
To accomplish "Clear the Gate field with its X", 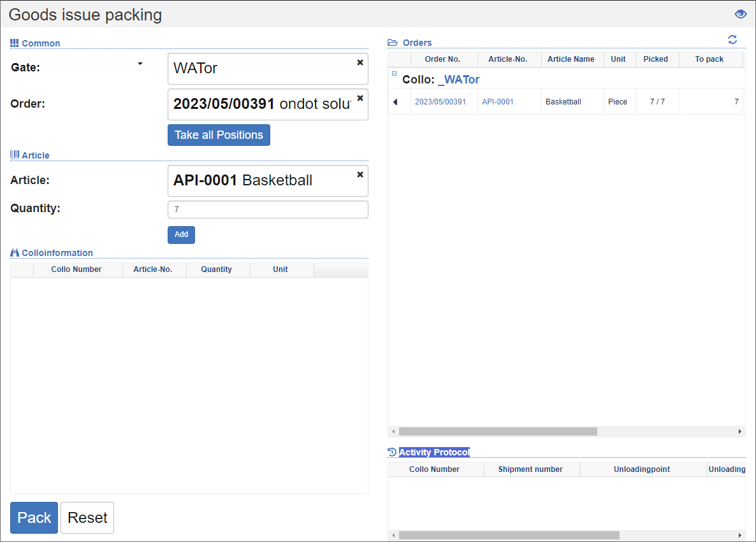I will [360, 62].
